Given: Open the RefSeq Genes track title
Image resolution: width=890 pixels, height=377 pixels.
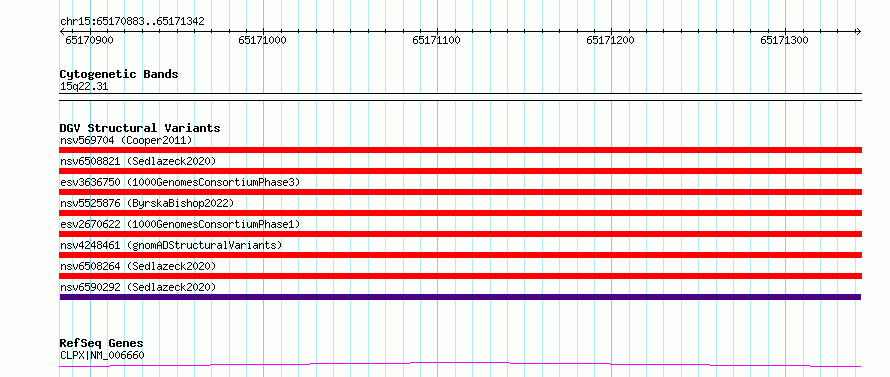Looking at the screenshot, I should tap(101, 344).
